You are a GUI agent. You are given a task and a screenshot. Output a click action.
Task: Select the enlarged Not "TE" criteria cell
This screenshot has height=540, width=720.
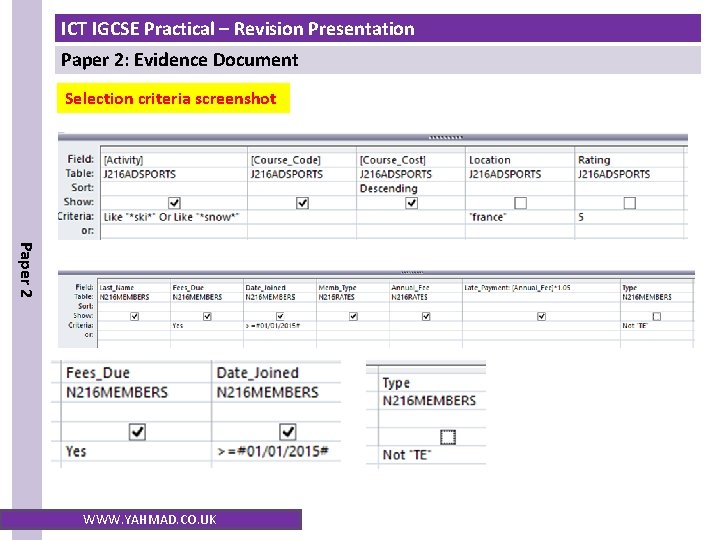[407, 455]
